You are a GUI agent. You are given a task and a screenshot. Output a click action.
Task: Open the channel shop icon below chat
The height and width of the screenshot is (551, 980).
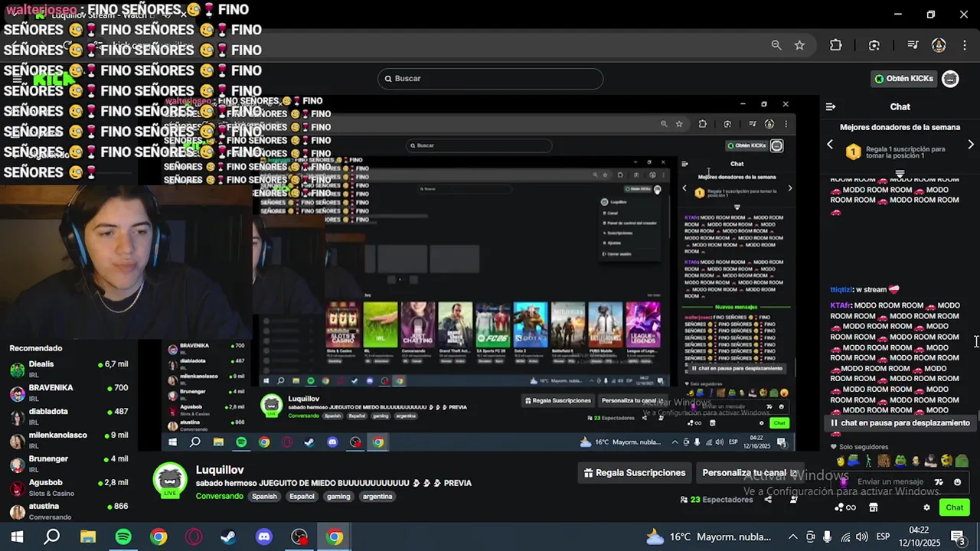point(874,507)
